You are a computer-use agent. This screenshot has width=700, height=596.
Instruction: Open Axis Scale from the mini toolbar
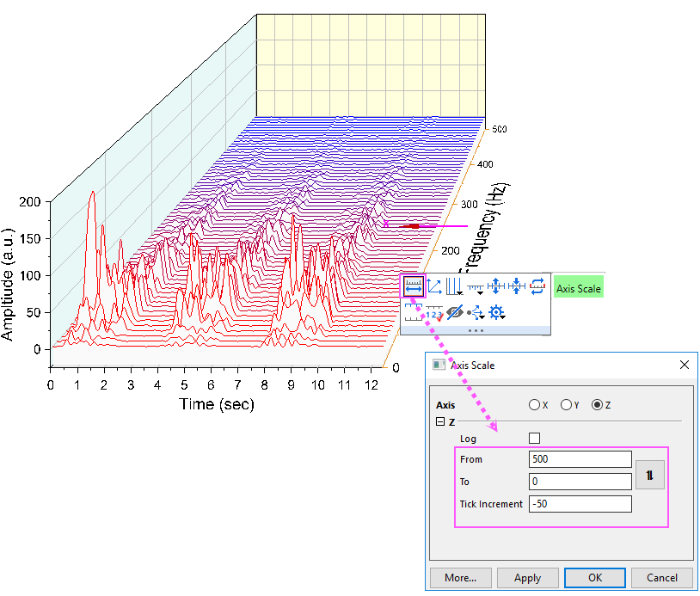coord(414,286)
